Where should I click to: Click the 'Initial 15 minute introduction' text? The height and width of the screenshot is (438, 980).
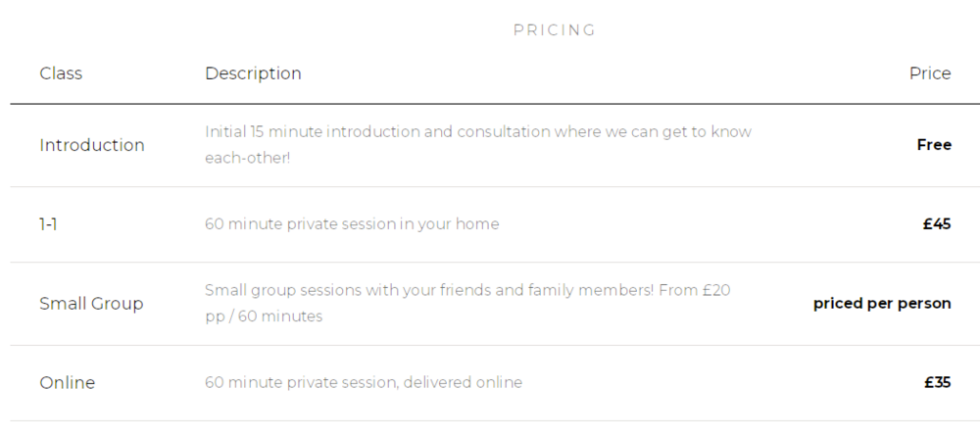click(314, 131)
